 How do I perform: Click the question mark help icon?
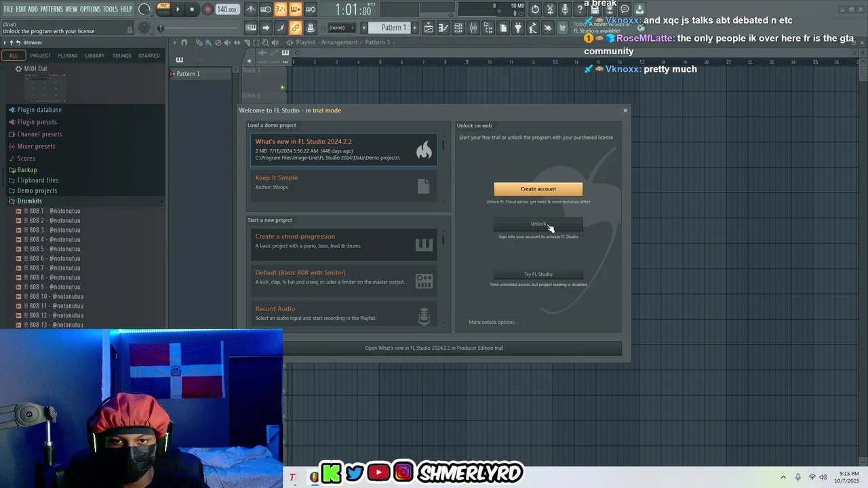coord(579,9)
